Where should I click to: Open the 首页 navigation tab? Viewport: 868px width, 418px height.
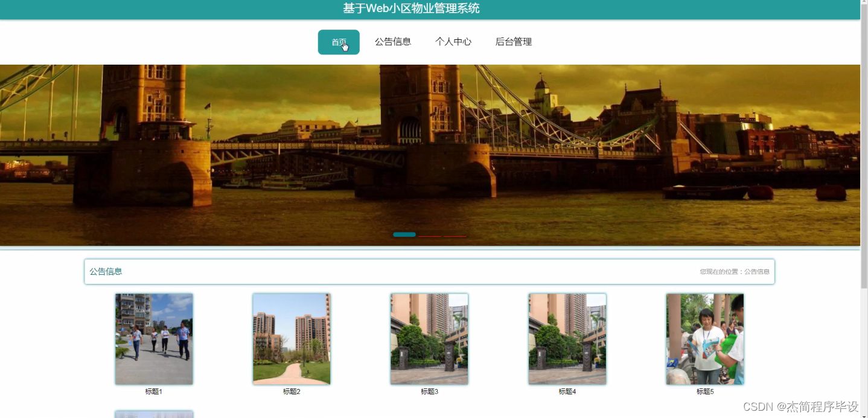pyautogui.click(x=339, y=42)
